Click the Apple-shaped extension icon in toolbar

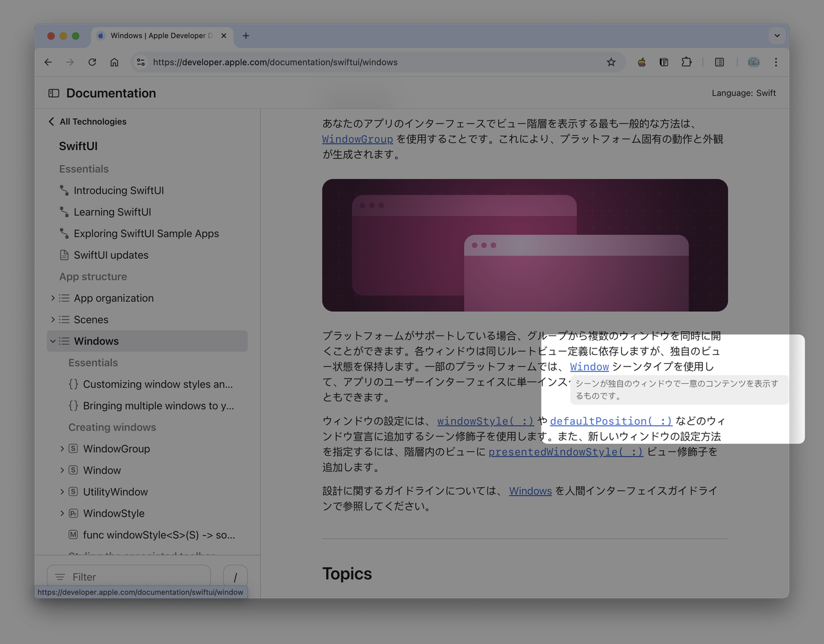tap(642, 62)
